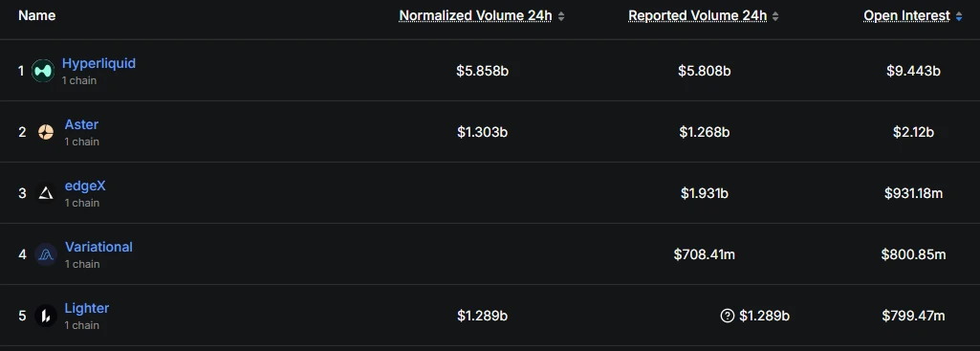This screenshot has height=351, width=980.
Task: Click the Aster logo icon
Action: pos(46,132)
